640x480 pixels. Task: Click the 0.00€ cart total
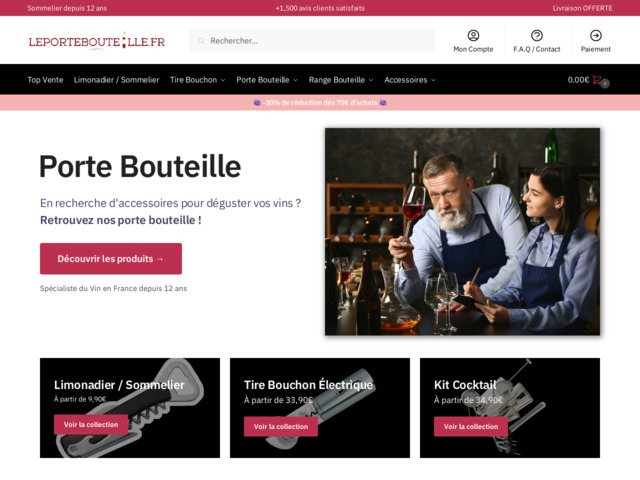click(578, 80)
